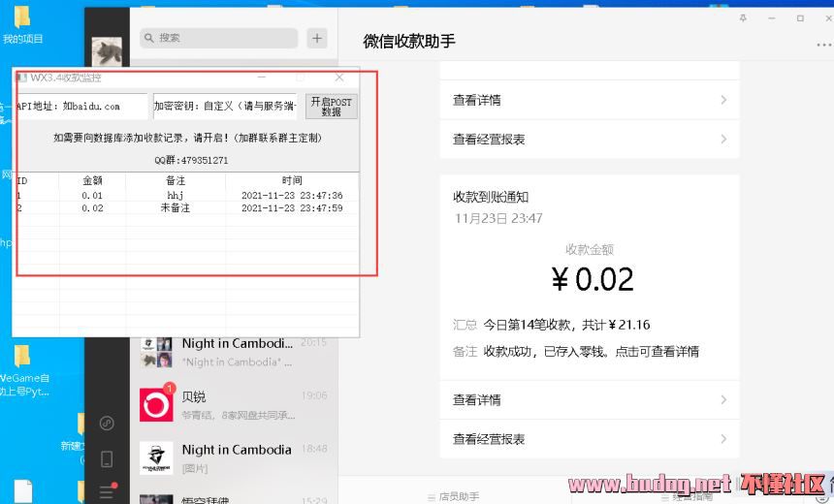Expand chevron of upper 查看经营报表 row
The width and height of the screenshot is (834, 504).
pyautogui.click(x=723, y=140)
